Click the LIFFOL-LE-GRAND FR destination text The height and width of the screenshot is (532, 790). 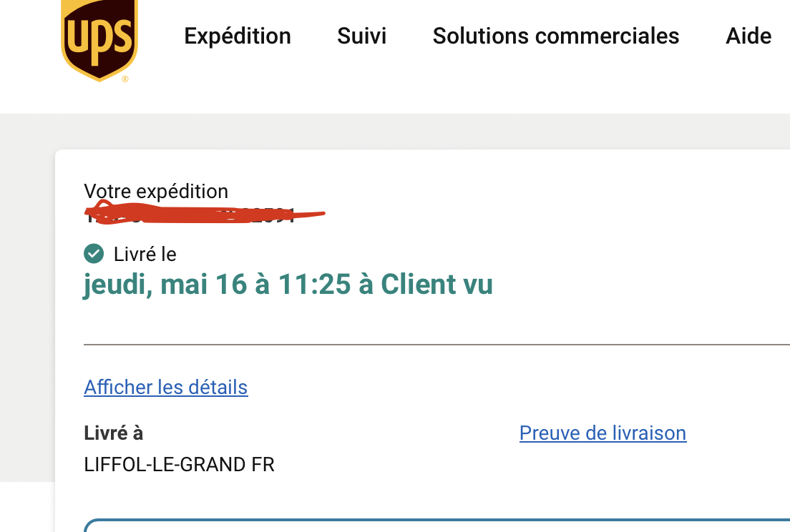[x=179, y=465]
